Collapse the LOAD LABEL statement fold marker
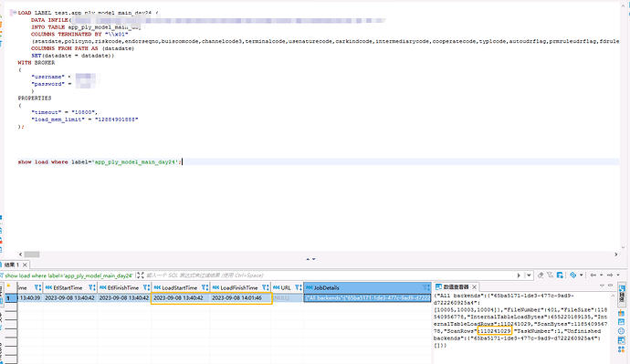 [x=15, y=13]
